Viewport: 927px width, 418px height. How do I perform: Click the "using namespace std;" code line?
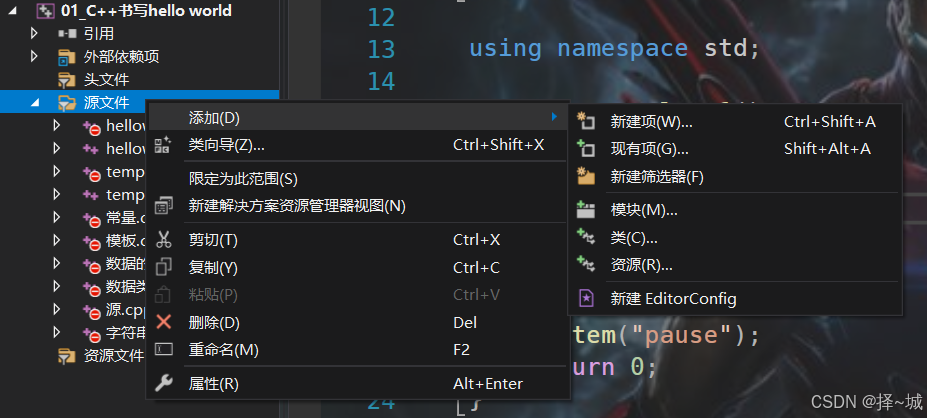pos(614,48)
